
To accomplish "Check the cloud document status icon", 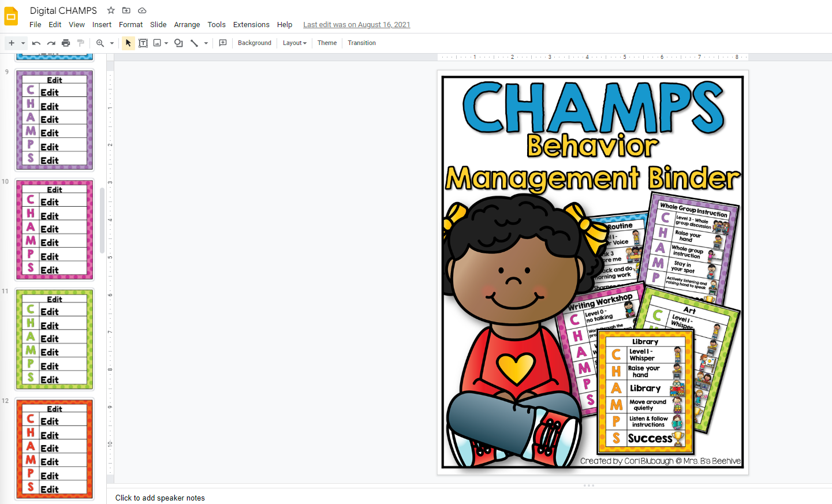I will point(142,10).
